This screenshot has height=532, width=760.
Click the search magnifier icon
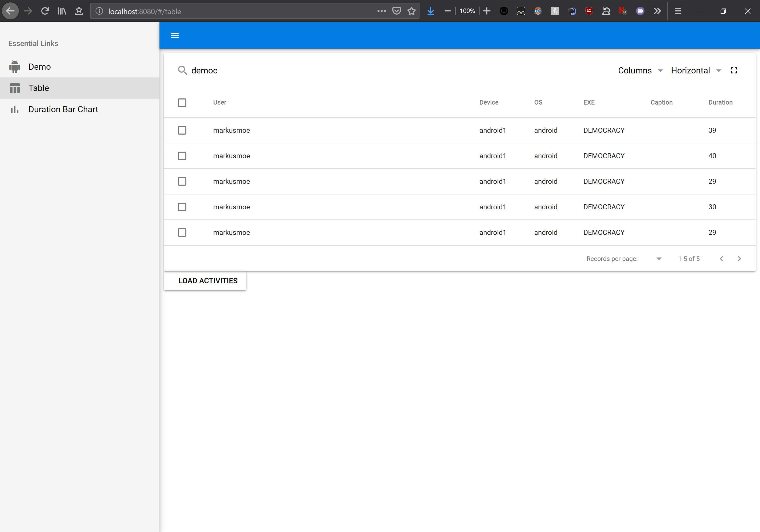coord(182,70)
